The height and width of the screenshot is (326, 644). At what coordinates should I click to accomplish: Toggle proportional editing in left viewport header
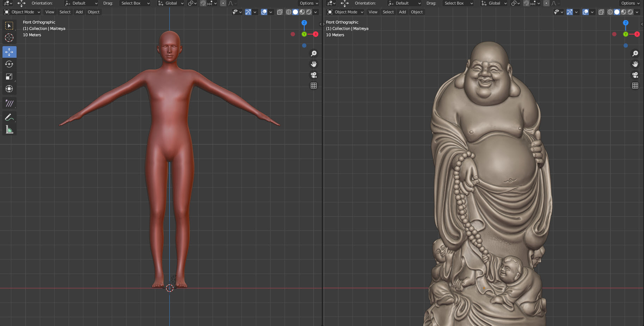tap(223, 3)
